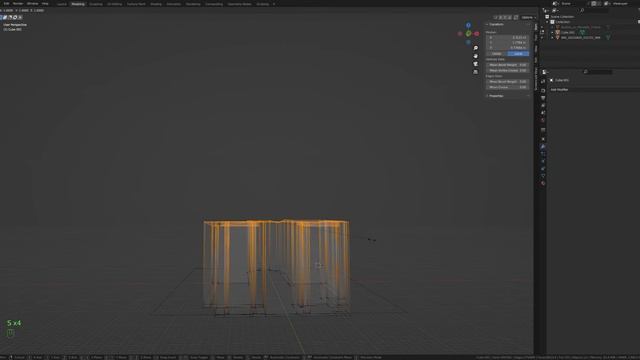Switch to the Layout workspace tab
Image resolution: width=640 pixels, height=360 pixels.
(x=62, y=4)
